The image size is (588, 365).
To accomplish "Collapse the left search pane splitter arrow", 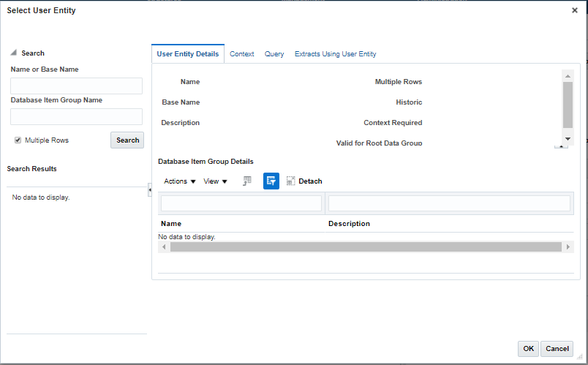I will coord(150,190).
